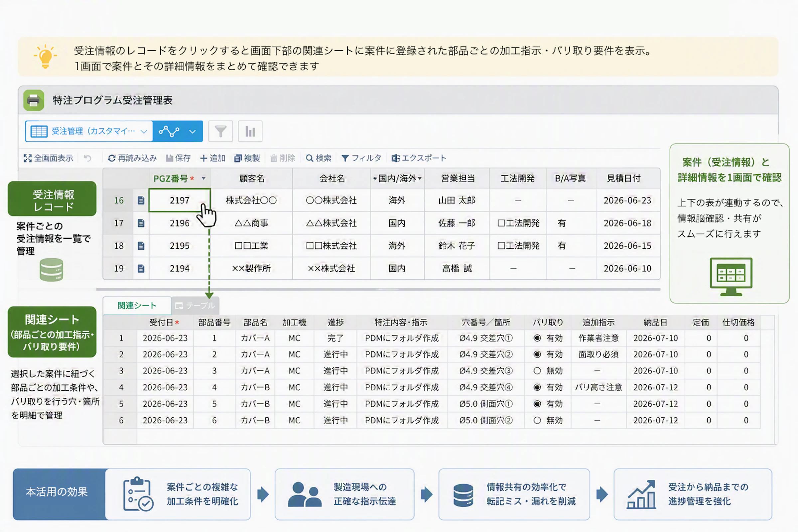Switch to テーブル tab

[196, 306]
